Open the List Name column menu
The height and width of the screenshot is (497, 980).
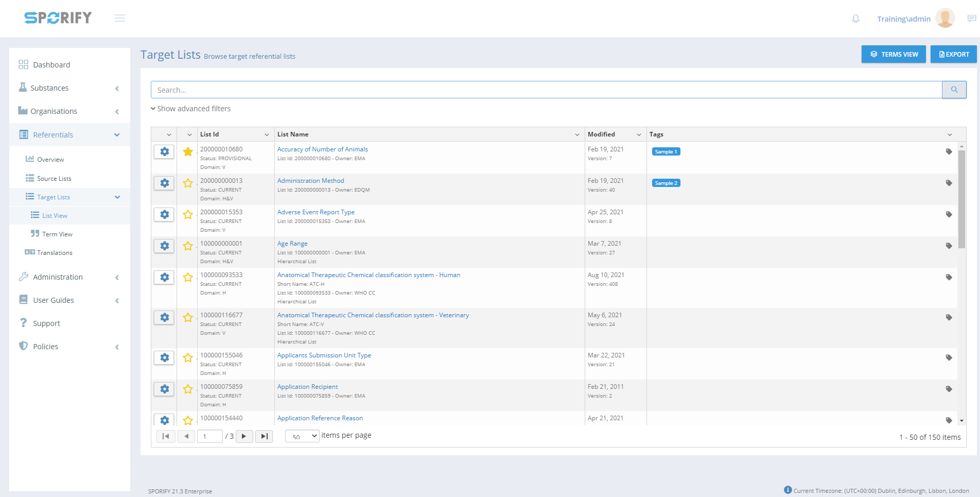click(577, 134)
